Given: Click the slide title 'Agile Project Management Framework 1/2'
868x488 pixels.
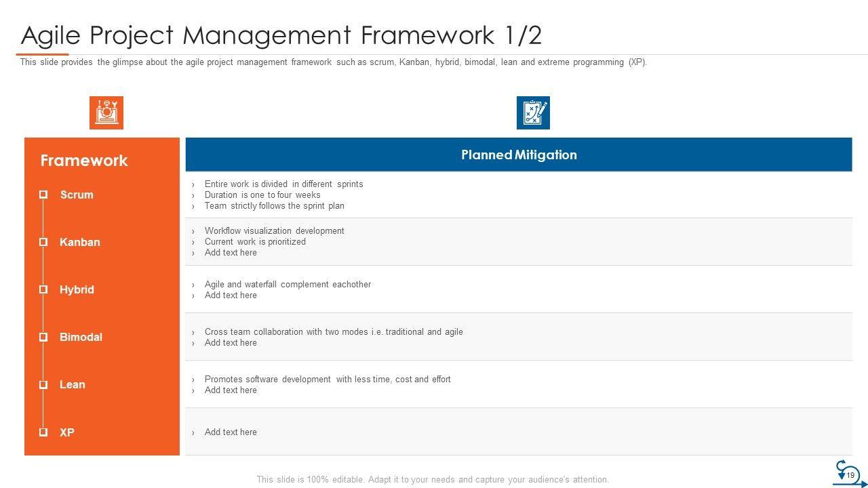Looking at the screenshot, I should [281, 35].
